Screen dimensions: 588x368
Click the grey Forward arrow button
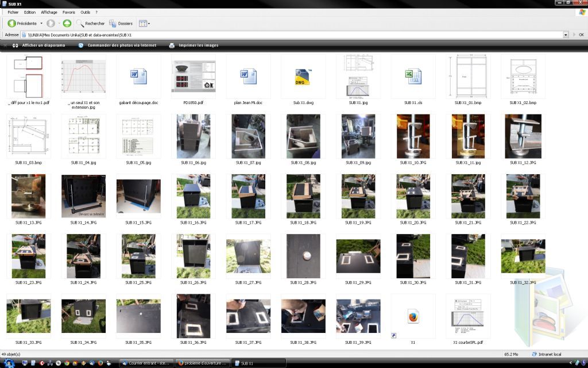[x=51, y=23]
